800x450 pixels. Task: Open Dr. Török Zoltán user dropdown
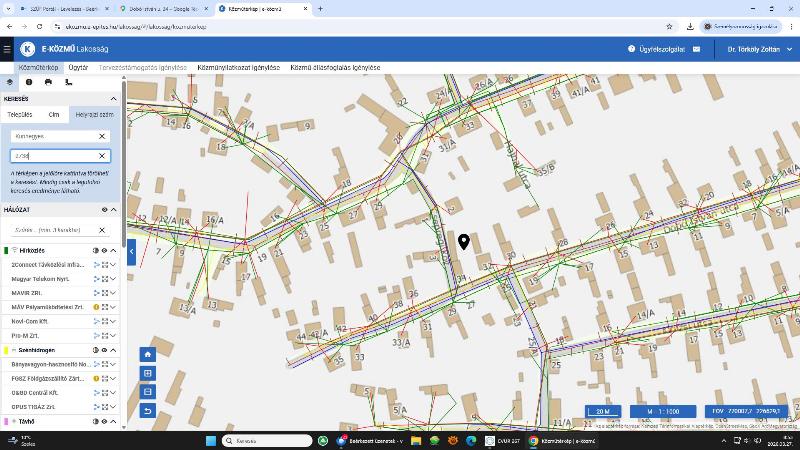757,48
